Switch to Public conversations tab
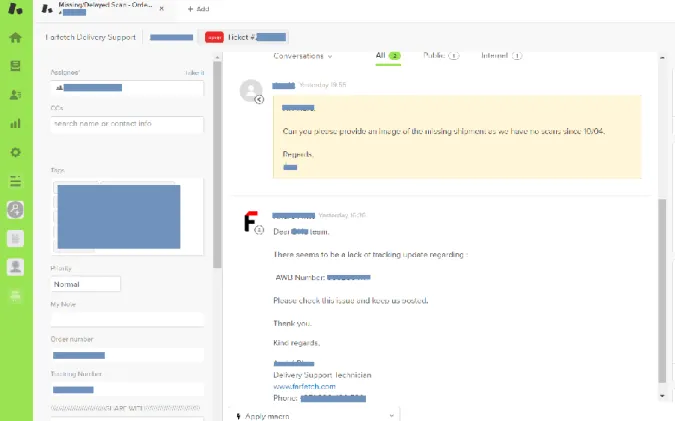The height and width of the screenshot is (421, 675). (441, 56)
